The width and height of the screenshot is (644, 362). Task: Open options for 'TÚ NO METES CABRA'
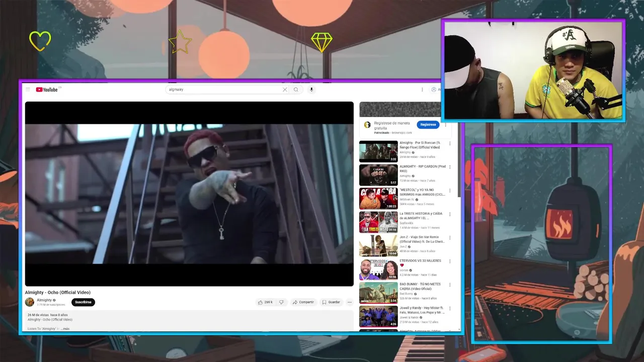450,285
